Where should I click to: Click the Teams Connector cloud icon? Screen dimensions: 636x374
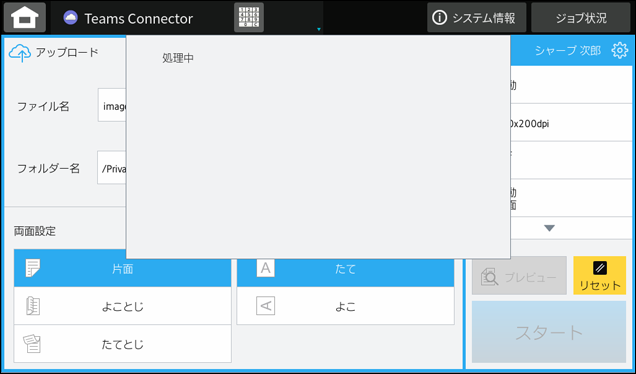(71, 18)
